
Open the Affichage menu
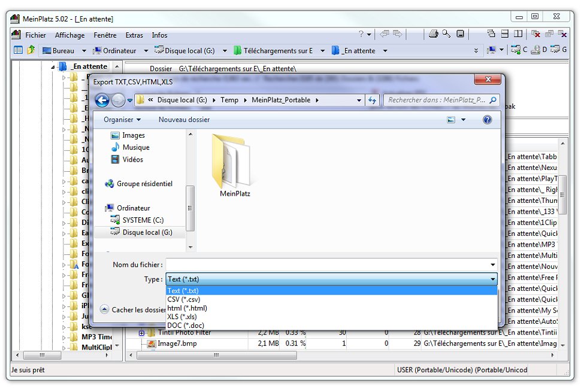pyautogui.click(x=69, y=35)
